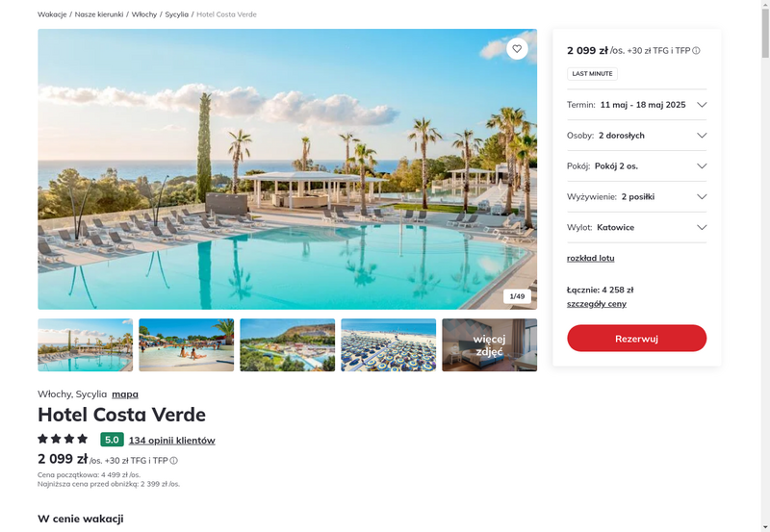Click the red Rezerwuj button
The image size is (770, 532).
[x=636, y=338]
